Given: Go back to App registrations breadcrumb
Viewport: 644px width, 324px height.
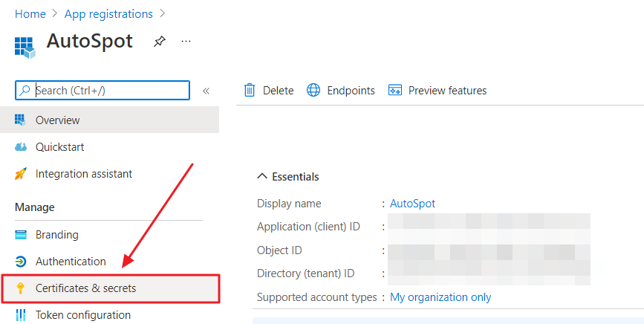Looking at the screenshot, I should (108, 14).
